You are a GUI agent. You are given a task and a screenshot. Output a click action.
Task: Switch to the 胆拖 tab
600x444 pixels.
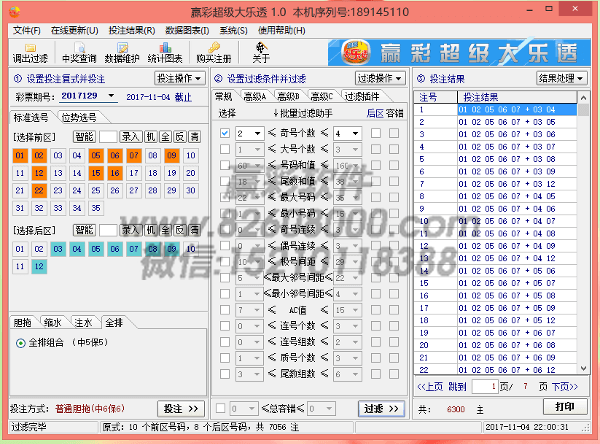[x=22, y=323]
